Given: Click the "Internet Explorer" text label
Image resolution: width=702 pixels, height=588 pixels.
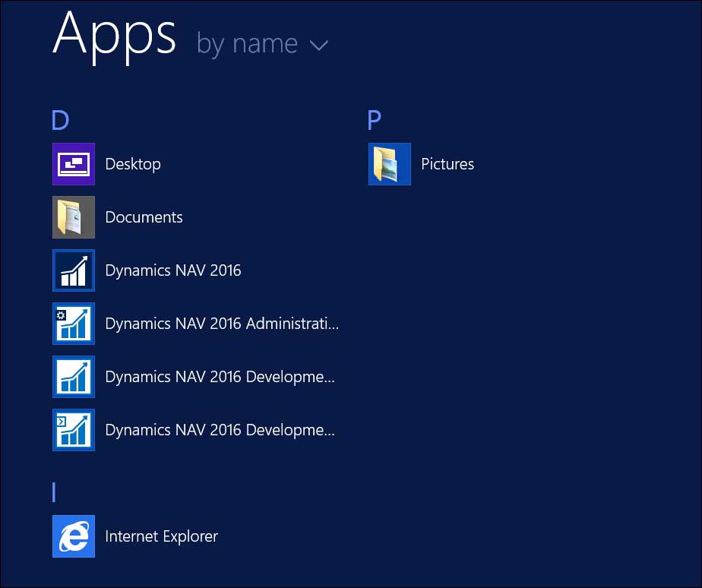Looking at the screenshot, I should (161, 536).
